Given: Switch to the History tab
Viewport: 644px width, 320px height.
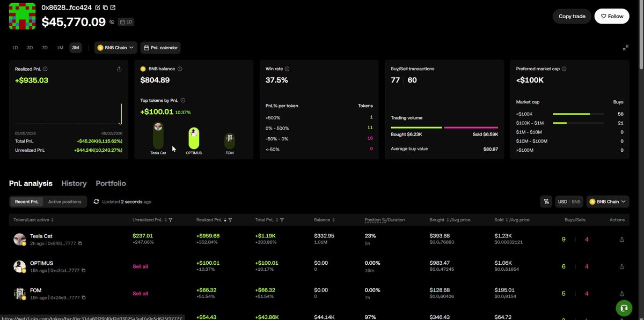Looking at the screenshot, I should coord(74,183).
